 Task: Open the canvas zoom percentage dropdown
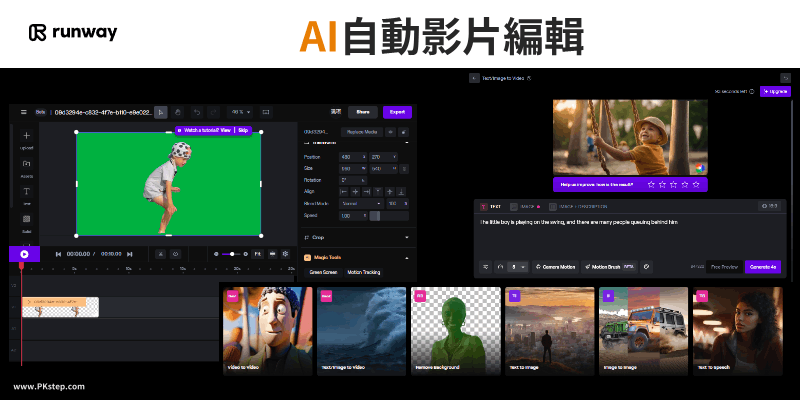click(x=240, y=112)
